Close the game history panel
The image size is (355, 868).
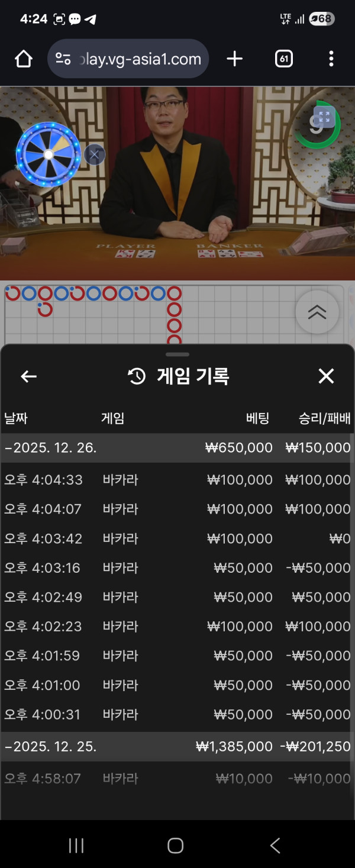(x=326, y=376)
